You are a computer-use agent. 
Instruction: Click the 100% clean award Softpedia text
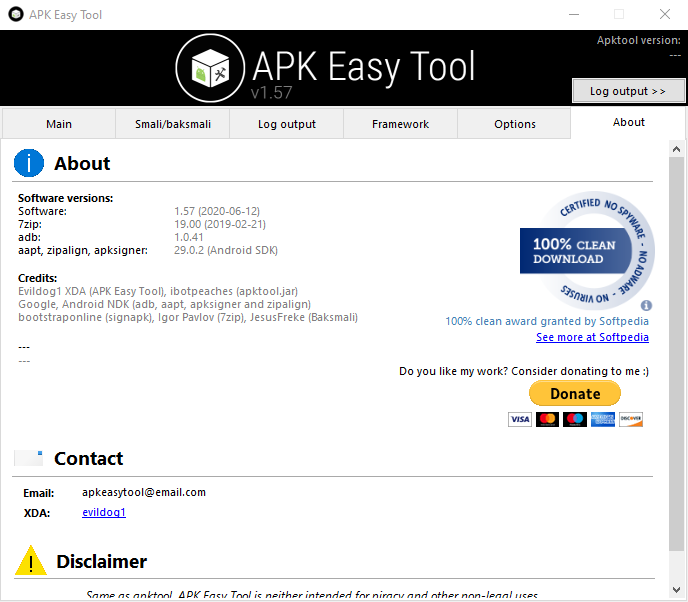click(547, 321)
